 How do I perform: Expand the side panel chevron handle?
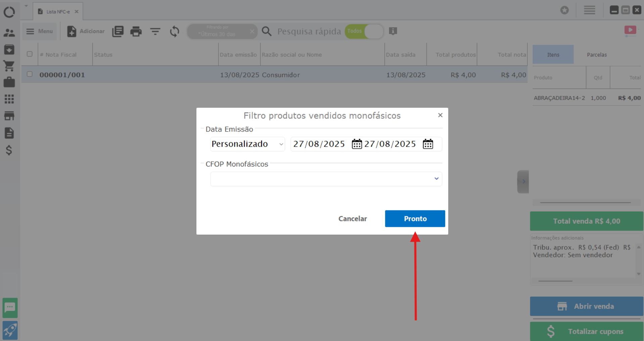pyautogui.click(x=523, y=182)
